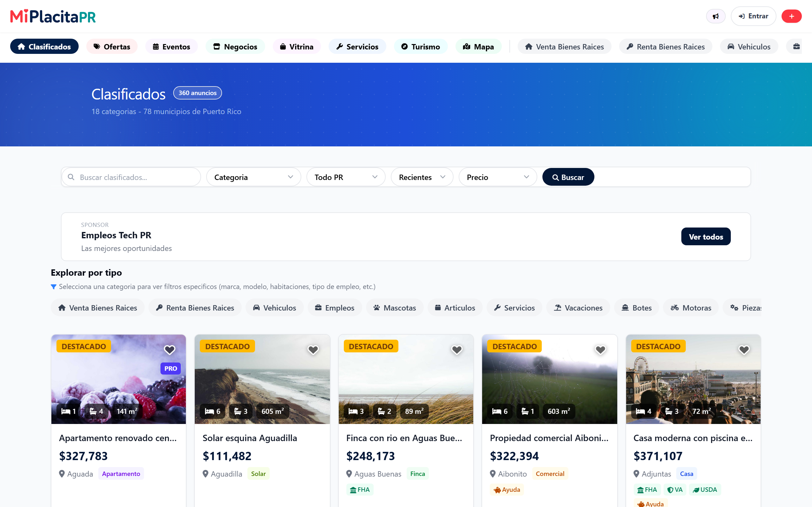Favorite the Apartamento renovado listing heart
Image resolution: width=812 pixels, height=507 pixels.
pos(169,350)
